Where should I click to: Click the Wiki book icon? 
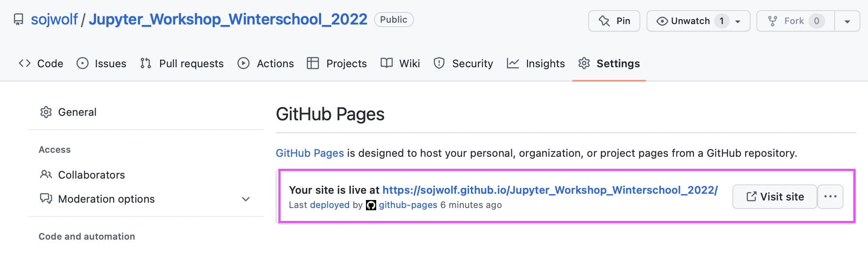pyautogui.click(x=387, y=63)
